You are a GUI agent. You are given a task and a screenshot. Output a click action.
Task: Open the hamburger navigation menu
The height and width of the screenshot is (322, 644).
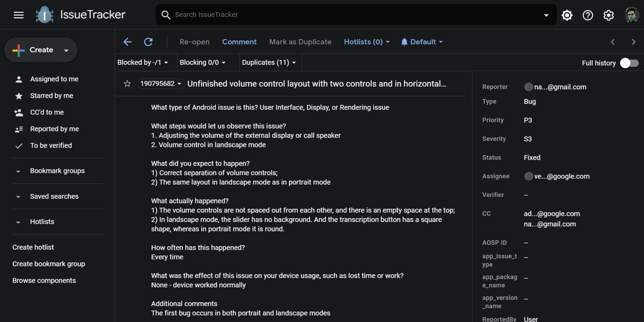coord(18,15)
